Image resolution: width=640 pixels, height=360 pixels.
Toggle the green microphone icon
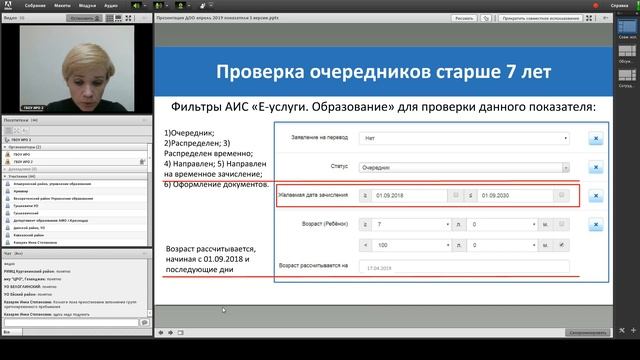(x=158, y=6)
